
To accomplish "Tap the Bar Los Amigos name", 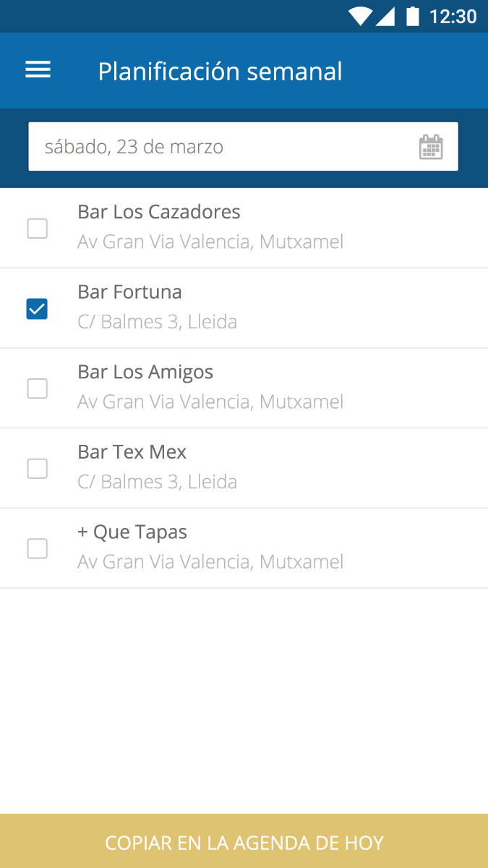I will coord(145,372).
